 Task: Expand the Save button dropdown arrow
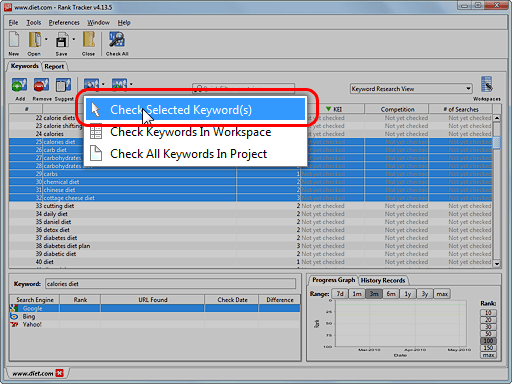73,40
